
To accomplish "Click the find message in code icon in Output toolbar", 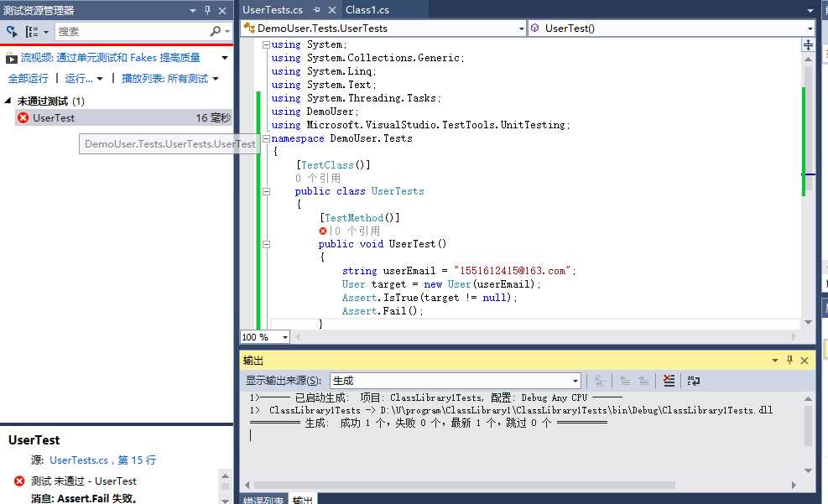I will [599, 381].
